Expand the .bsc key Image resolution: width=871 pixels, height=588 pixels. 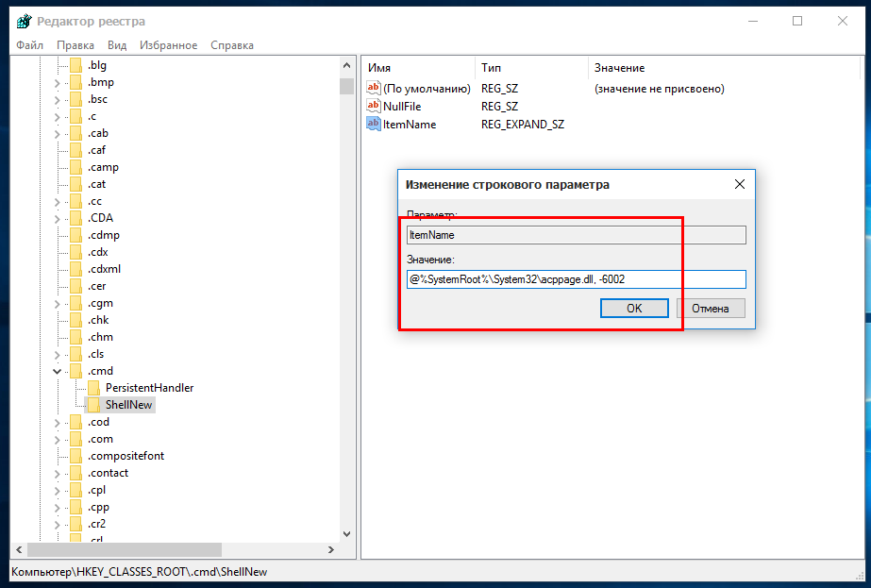(57, 100)
